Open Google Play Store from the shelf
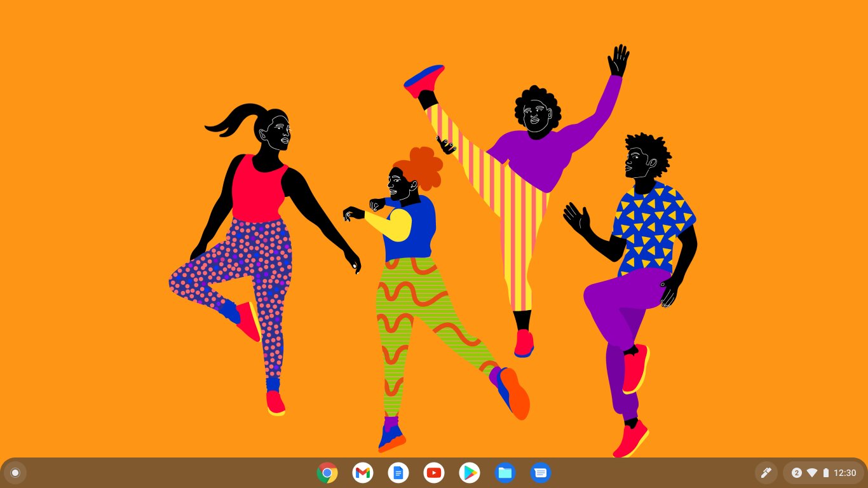 470,473
